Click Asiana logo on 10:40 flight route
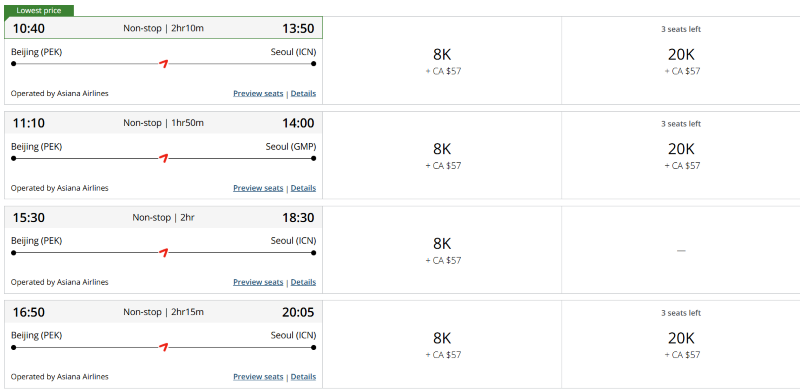Image resolution: width=800 pixels, height=391 pixels. coord(163,64)
